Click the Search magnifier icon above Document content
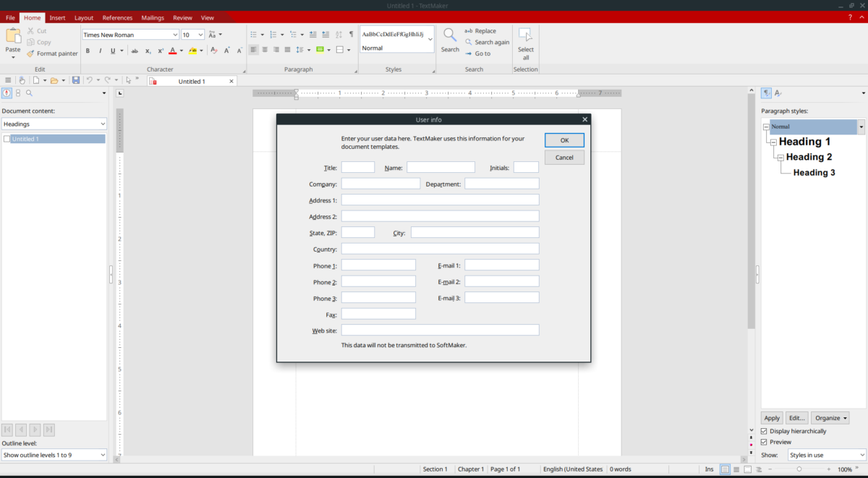This screenshot has height=478, width=868. point(29,93)
